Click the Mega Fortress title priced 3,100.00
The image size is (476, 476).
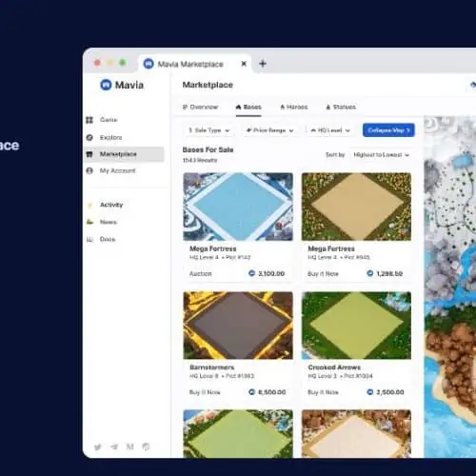(x=213, y=248)
